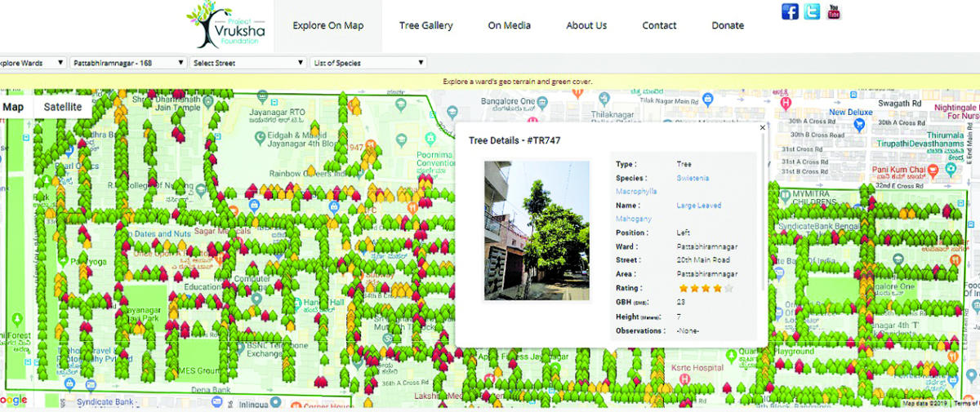Open the Select Street dropdown

coord(248,63)
